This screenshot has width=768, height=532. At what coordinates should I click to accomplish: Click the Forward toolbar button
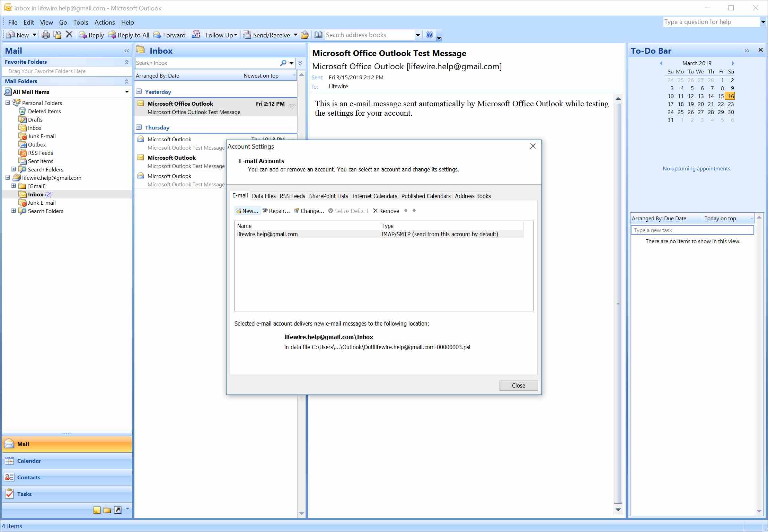169,35
